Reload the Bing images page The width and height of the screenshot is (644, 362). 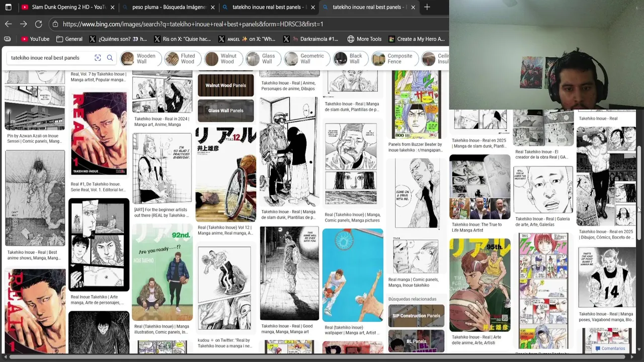click(38, 24)
